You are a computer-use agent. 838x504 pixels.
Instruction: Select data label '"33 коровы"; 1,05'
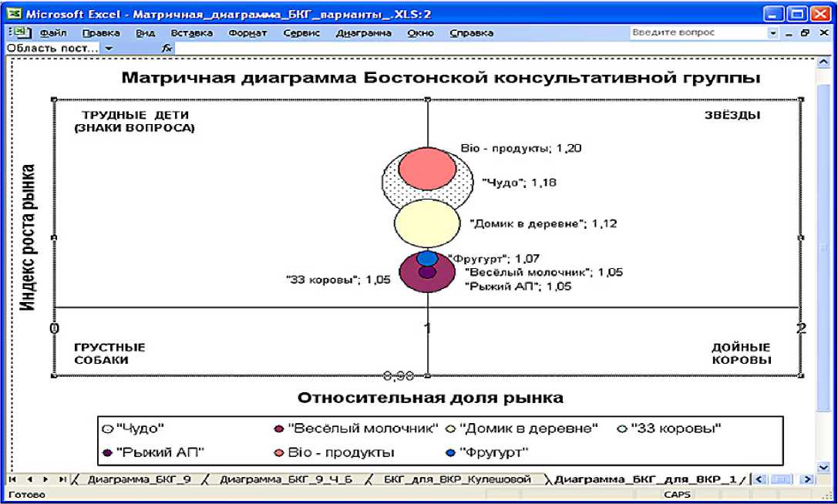(338, 280)
